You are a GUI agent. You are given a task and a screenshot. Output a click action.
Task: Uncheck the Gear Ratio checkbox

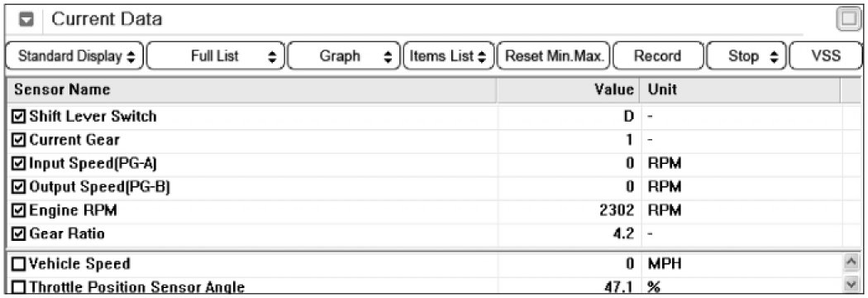pyautogui.click(x=18, y=233)
